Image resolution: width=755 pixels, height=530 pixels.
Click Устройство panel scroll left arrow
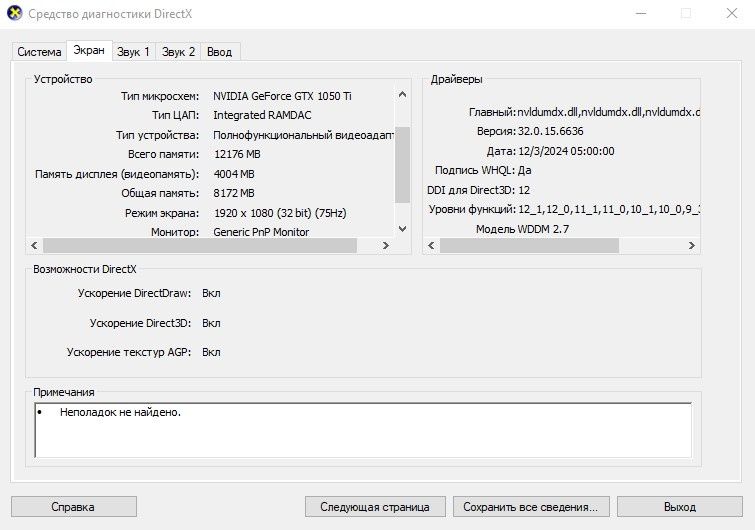(34, 246)
